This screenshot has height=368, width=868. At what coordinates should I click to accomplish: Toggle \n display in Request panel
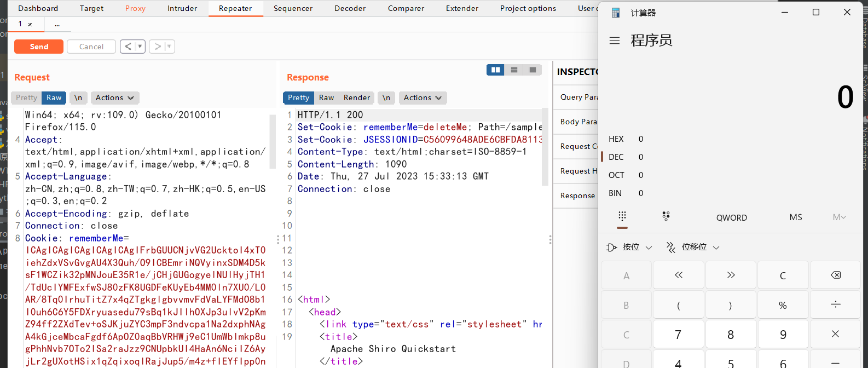click(78, 98)
